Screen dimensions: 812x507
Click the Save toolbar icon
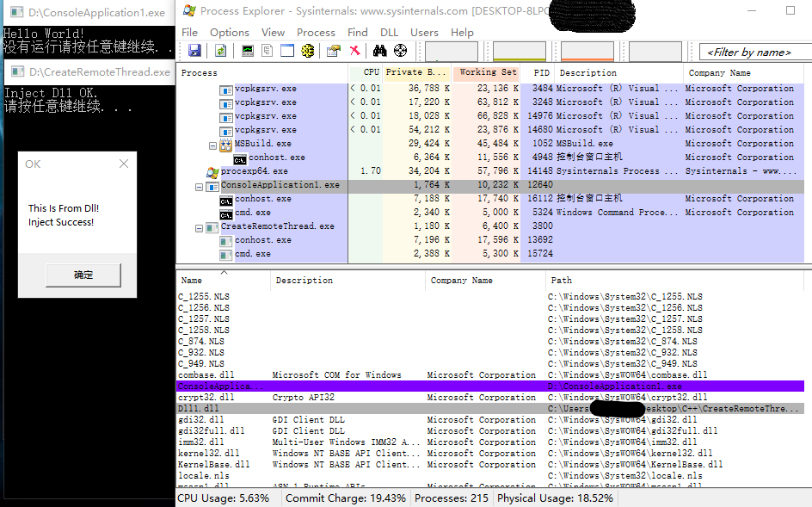point(194,52)
